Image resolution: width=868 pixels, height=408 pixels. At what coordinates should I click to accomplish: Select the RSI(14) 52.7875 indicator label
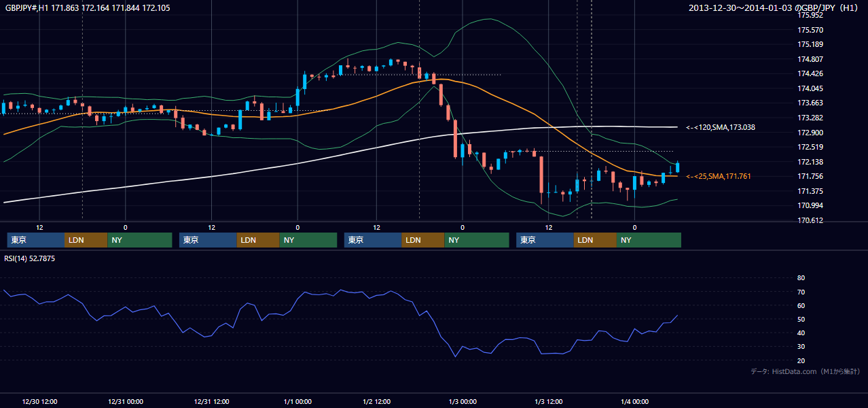[x=30, y=258]
